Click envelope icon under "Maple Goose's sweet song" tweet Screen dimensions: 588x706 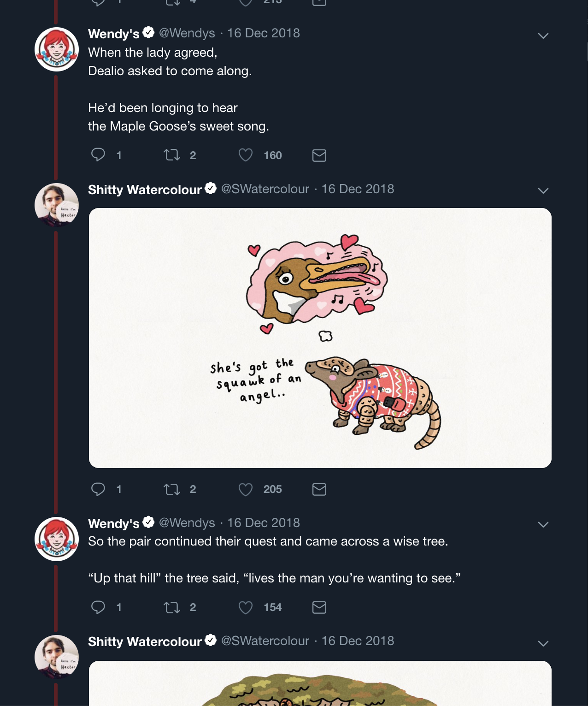tap(319, 155)
